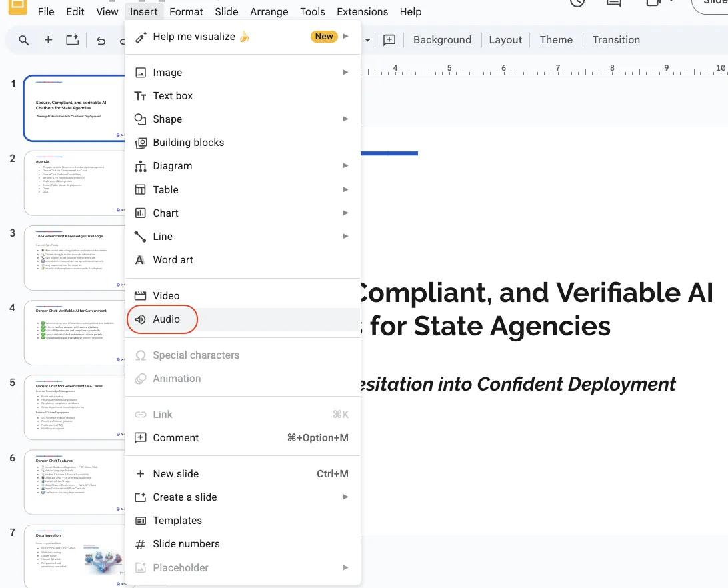
Task: Click Templates in the Insert menu
Action: pos(177,520)
